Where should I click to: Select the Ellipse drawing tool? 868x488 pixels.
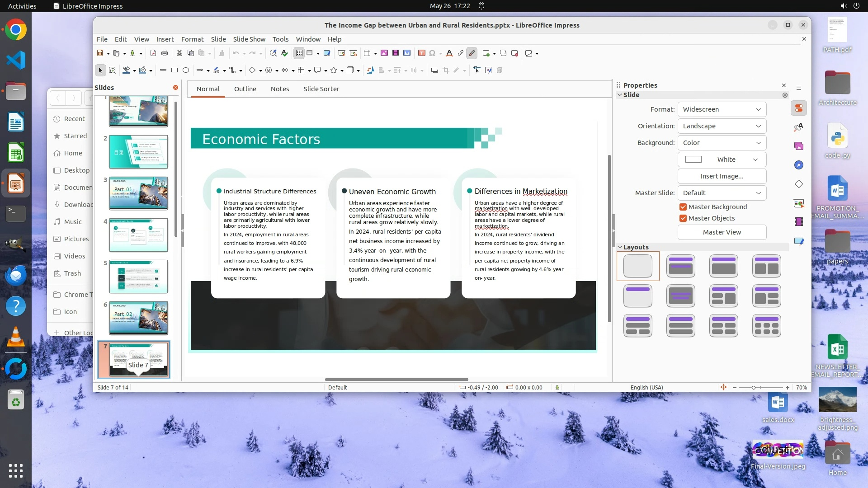coord(186,70)
